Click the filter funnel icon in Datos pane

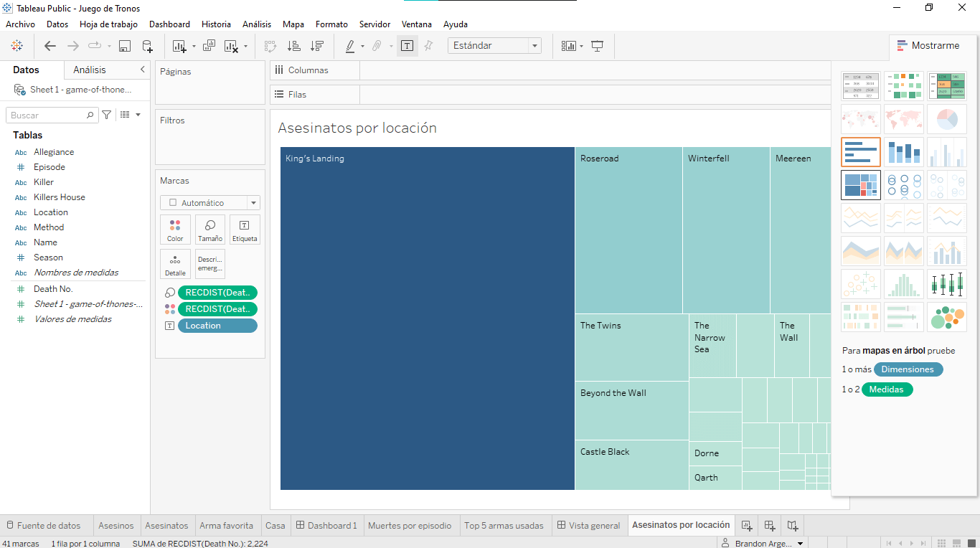[x=107, y=115]
